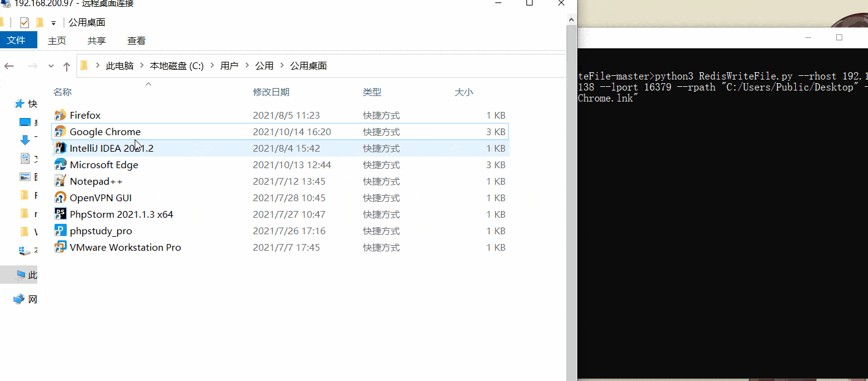
Task: Sort by the 修改日期 column header
Action: pos(271,92)
